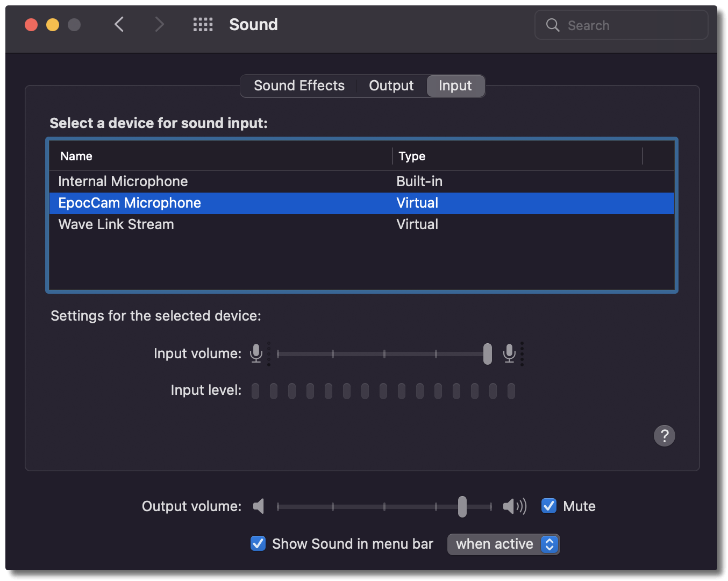Open the "when active" dropdown

coord(503,544)
